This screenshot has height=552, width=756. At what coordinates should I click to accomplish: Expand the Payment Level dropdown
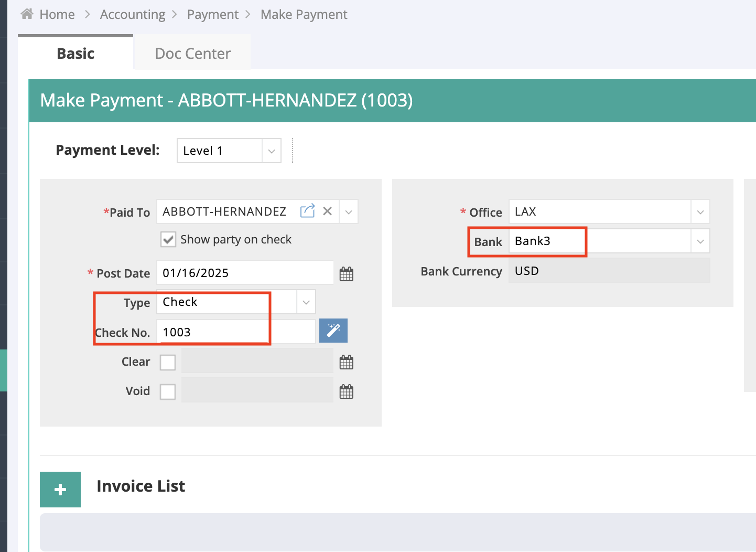271,151
